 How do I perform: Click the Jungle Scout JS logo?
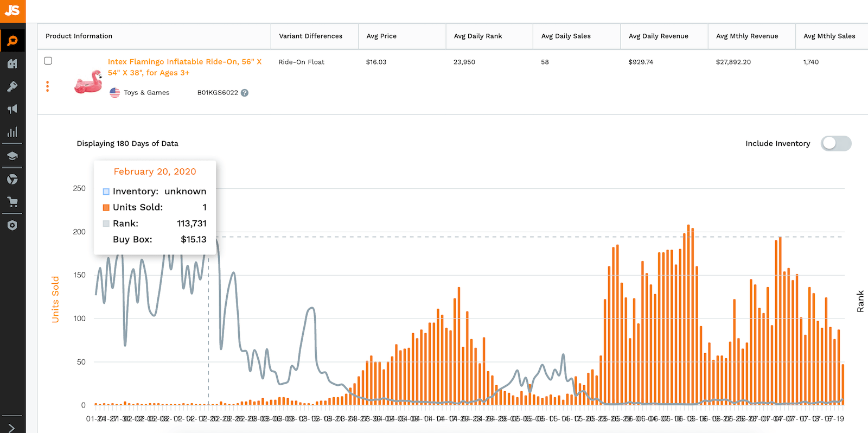click(x=12, y=11)
